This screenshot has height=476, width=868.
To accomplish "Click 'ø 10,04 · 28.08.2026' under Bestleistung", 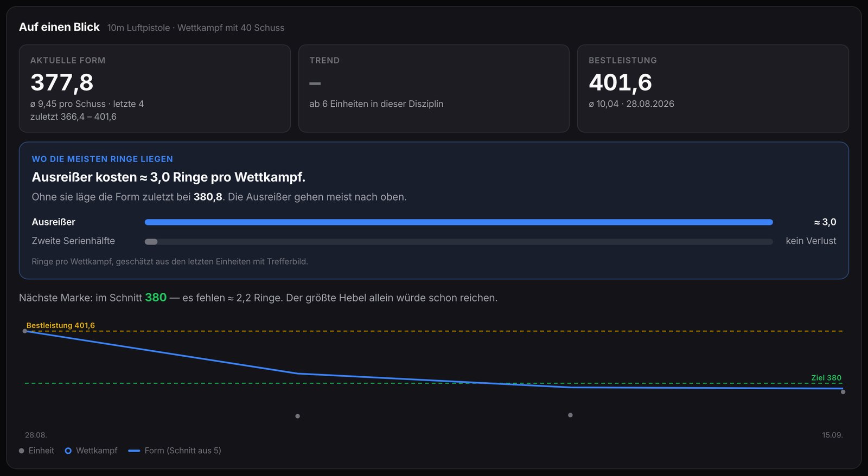I will (631, 104).
